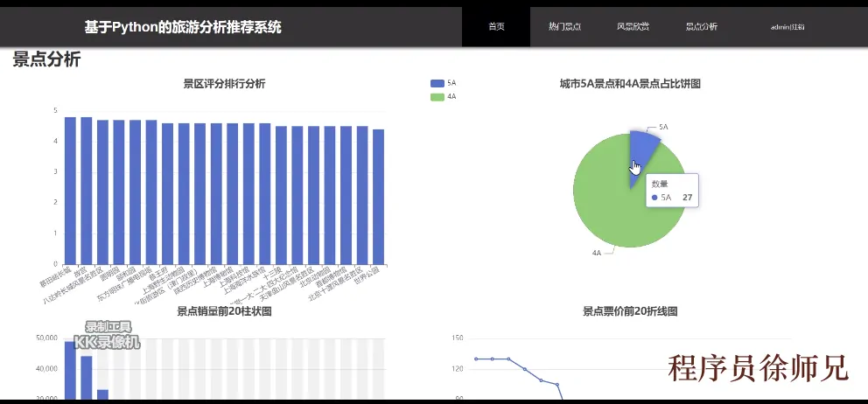Viewport: 868px width, 404px height.
Task: Click the 4A label below the pie
Action: point(596,253)
